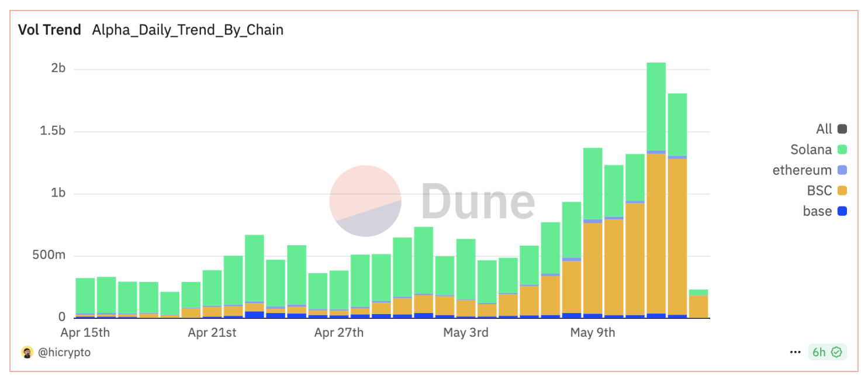Click the Apr 21st x-axis label
The image size is (868, 382).
pyautogui.click(x=212, y=333)
